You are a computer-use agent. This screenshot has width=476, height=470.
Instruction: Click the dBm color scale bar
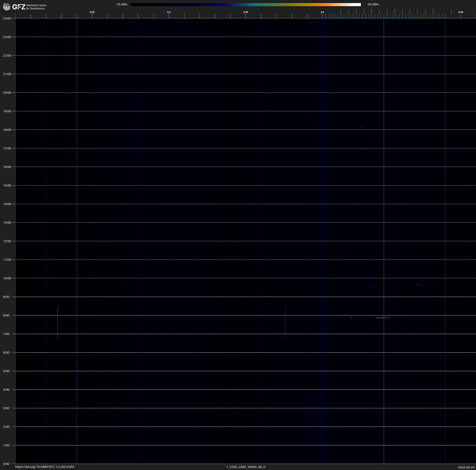click(246, 4)
